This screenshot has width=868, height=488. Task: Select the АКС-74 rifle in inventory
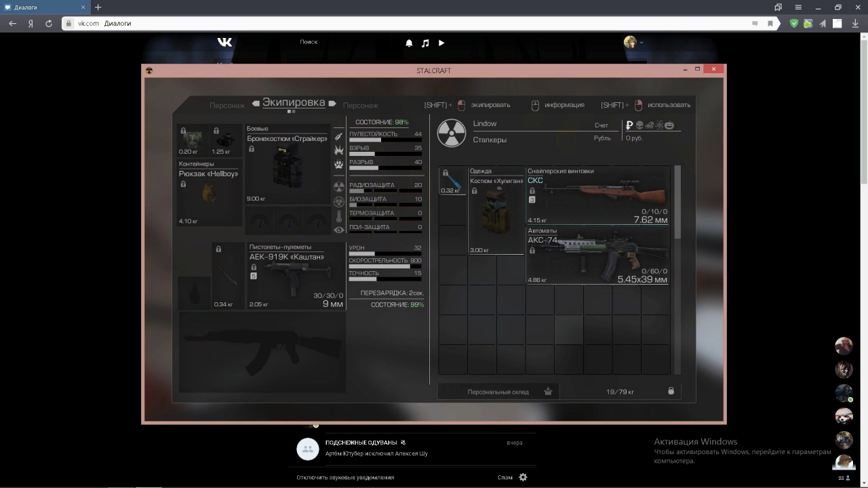point(598,256)
